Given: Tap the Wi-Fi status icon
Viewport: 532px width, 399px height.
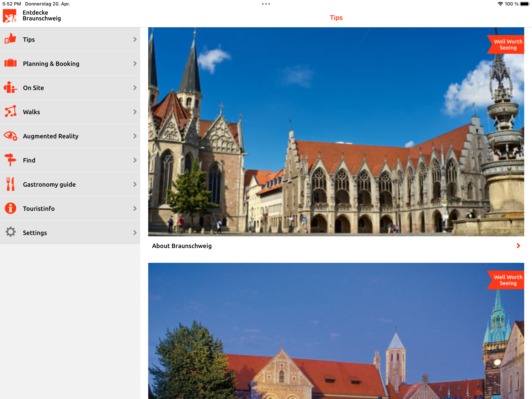Looking at the screenshot, I should 500,4.
